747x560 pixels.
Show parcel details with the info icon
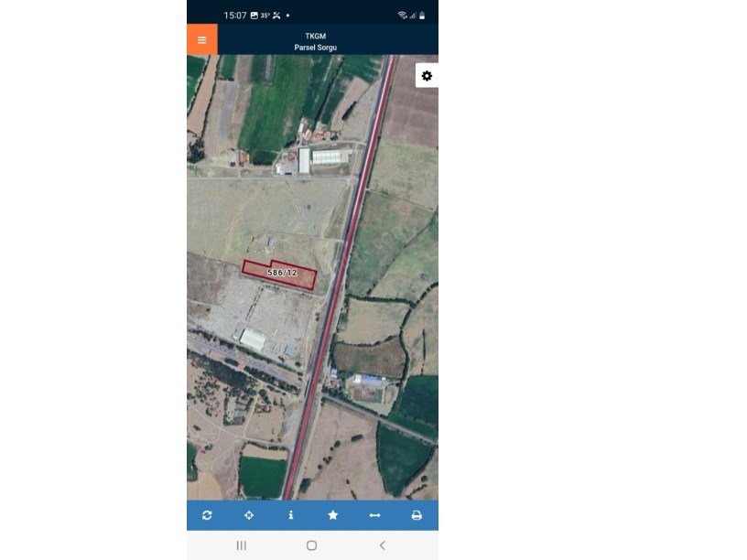coord(291,515)
